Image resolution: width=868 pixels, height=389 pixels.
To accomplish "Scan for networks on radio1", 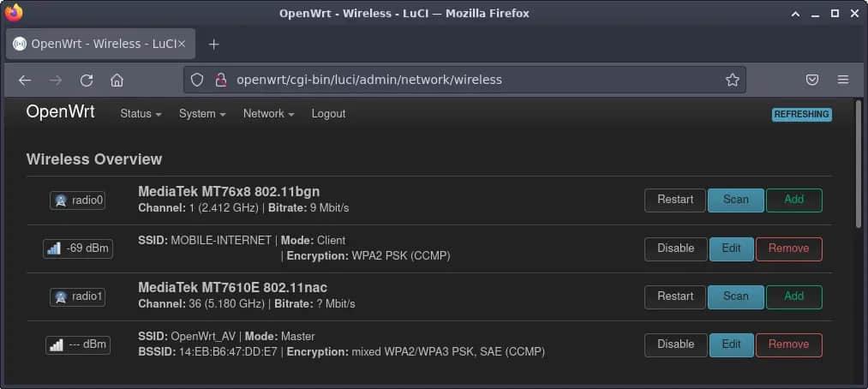I will [x=735, y=296].
